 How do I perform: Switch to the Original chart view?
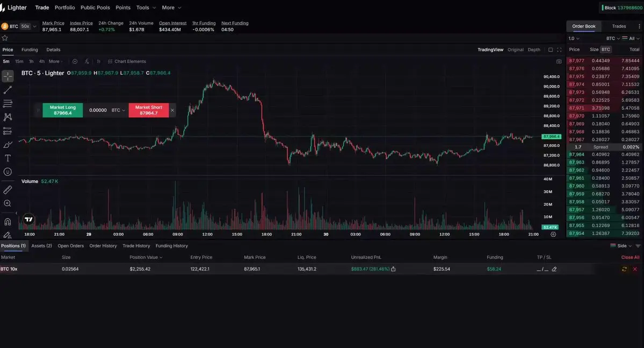pos(516,50)
